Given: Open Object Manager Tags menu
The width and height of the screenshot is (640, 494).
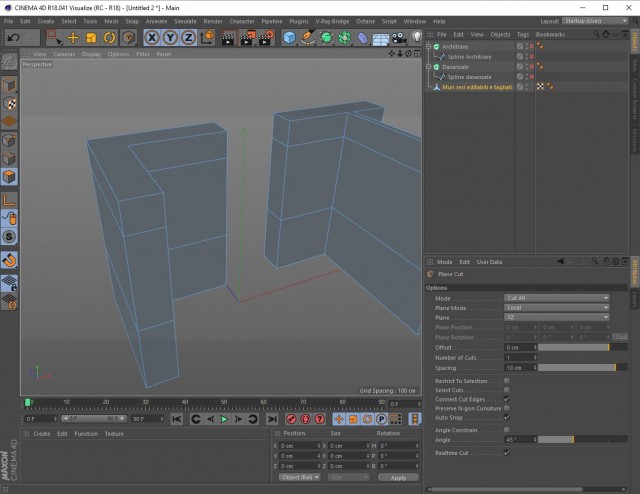Looking at the screenshot, I should (x=523, y=35).
